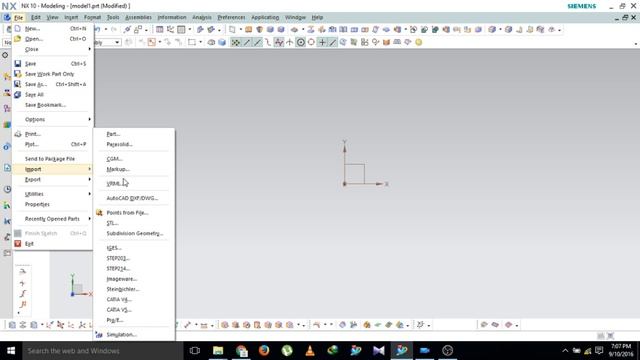Import a Part file
640x360 pixels.
click(134, 134)
